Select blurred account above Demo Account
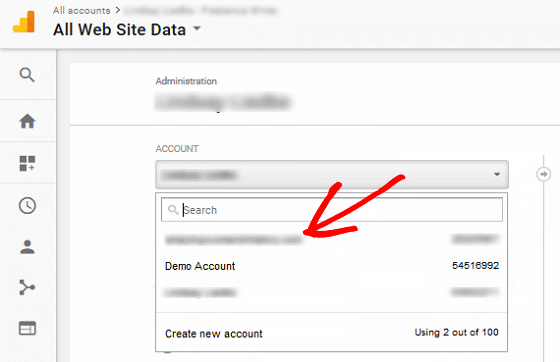 pos(332,239)
